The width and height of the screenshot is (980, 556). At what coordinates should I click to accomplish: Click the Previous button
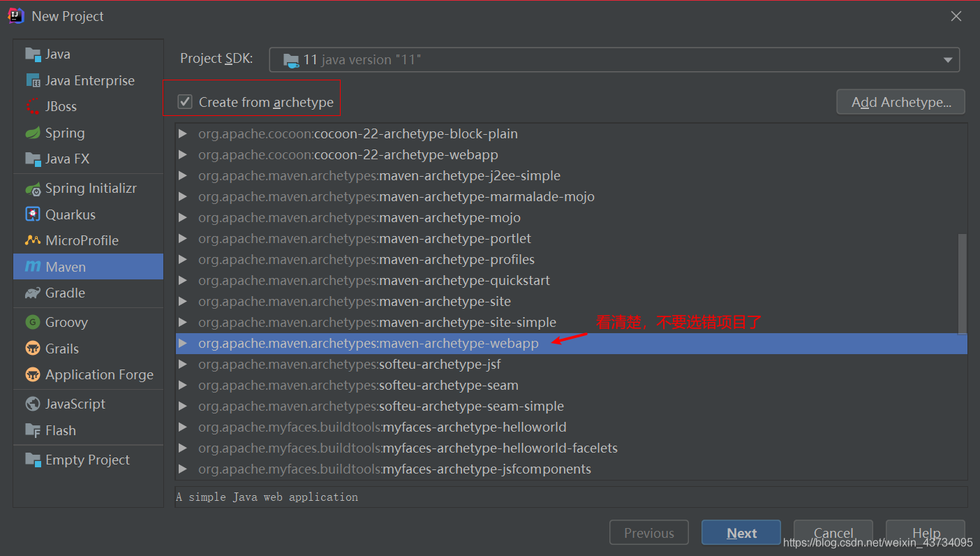(649, 533)
